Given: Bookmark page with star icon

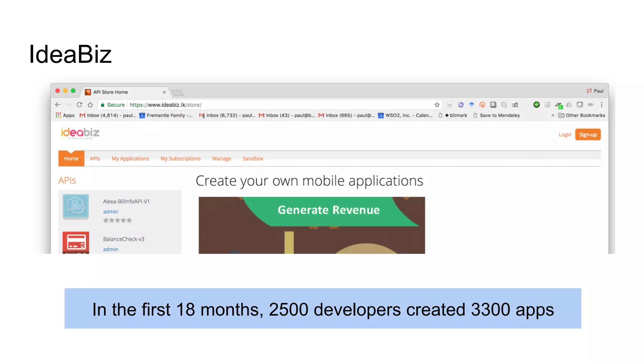Looking at the screenshot, I should coord(437,105).
